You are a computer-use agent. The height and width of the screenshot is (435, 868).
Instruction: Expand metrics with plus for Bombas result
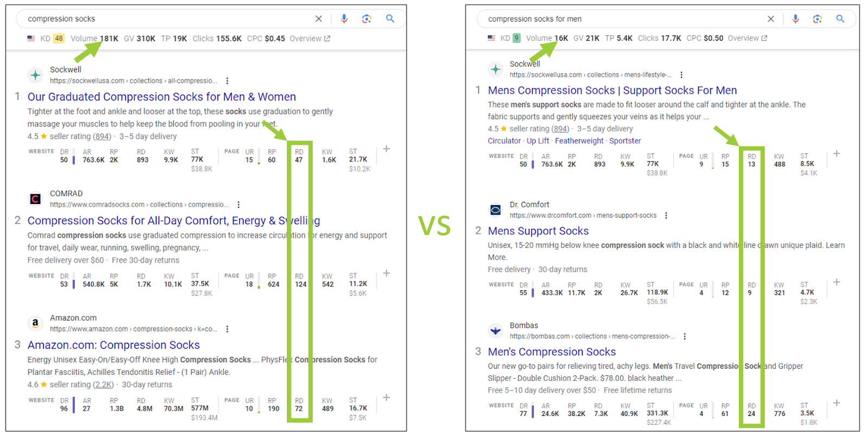837,403
